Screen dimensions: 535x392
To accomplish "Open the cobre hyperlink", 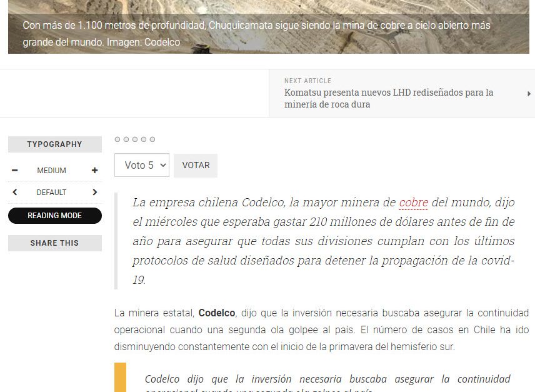I will click(x=413, y=203).
